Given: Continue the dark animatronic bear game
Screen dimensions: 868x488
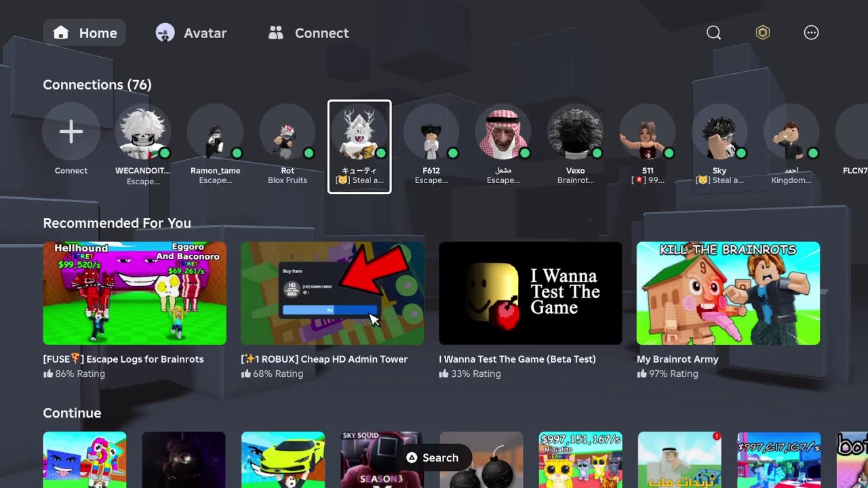Looking at the screenshot, I should coord(184,460).
